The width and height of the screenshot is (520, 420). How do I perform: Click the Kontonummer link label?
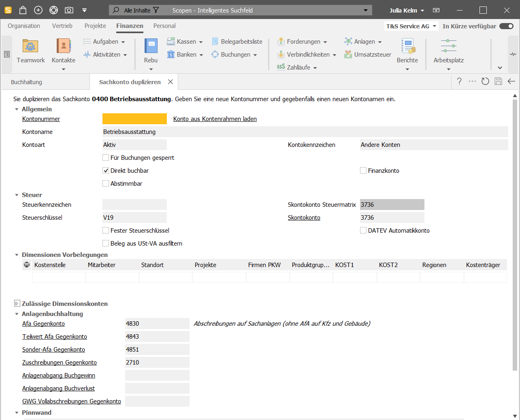[x=41, y=119]
